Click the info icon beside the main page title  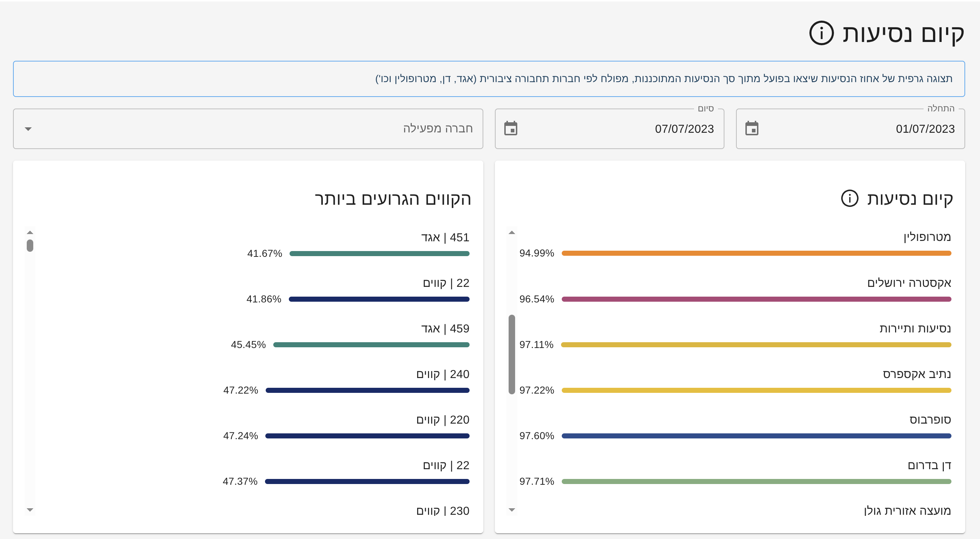[x=821, y=33]
